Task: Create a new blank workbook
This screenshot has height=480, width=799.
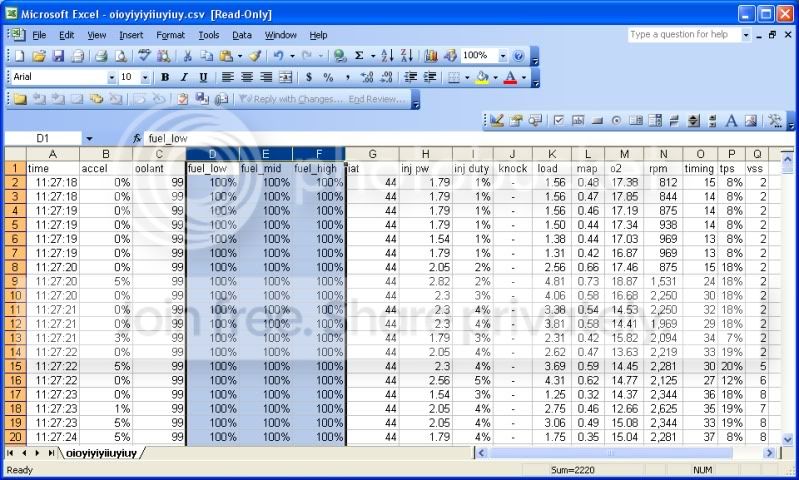Action: coord(20,56)
